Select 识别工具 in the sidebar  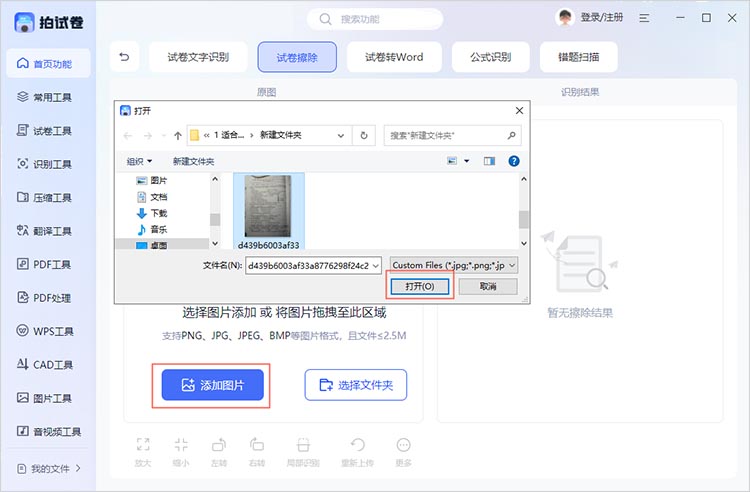tap(44, 164)
